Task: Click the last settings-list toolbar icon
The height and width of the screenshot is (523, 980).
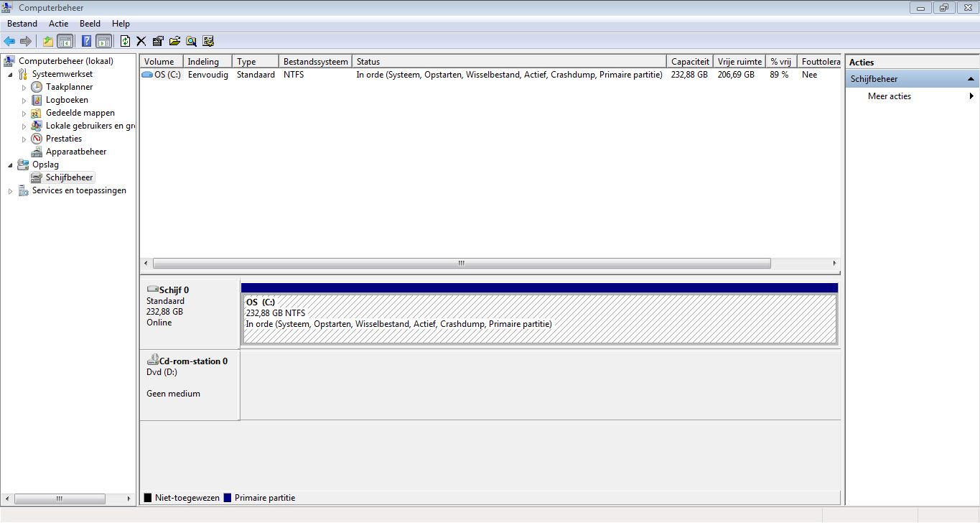Action: coord(208,41)
